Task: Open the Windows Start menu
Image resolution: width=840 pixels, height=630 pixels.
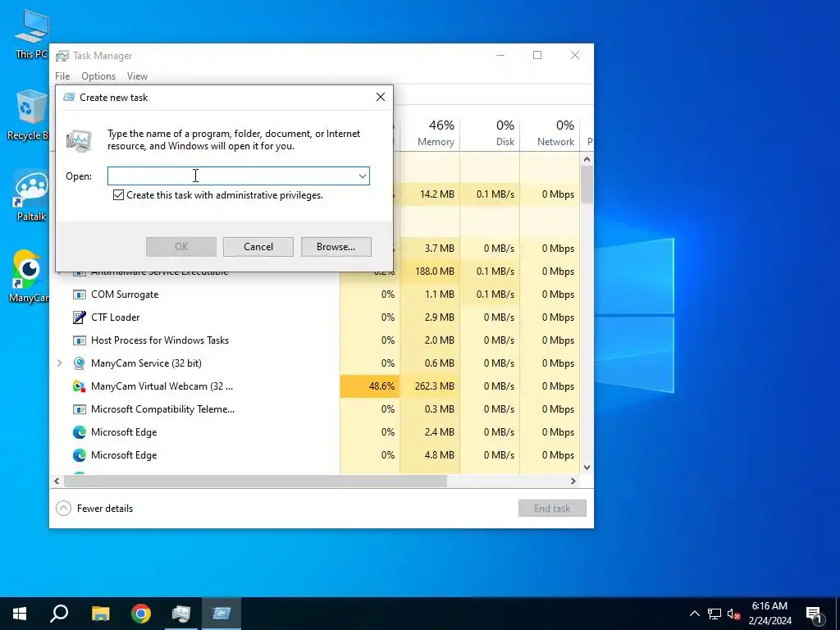Action: (x=20, y=614)
